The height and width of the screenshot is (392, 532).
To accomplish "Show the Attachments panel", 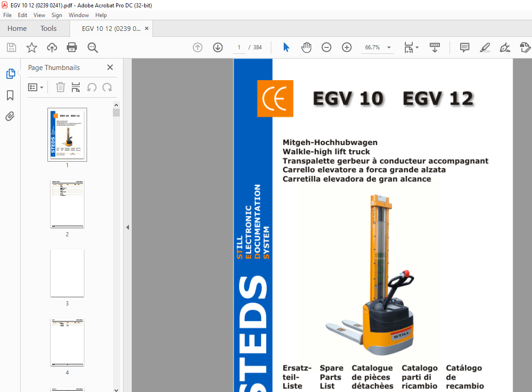I will coord(10,117).
